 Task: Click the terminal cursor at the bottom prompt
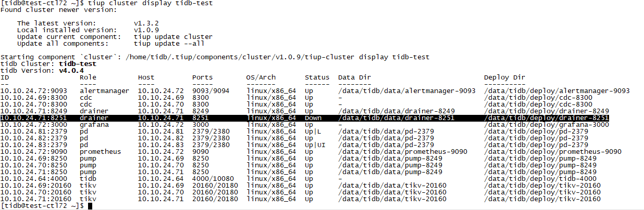click(x=90, y=206)
